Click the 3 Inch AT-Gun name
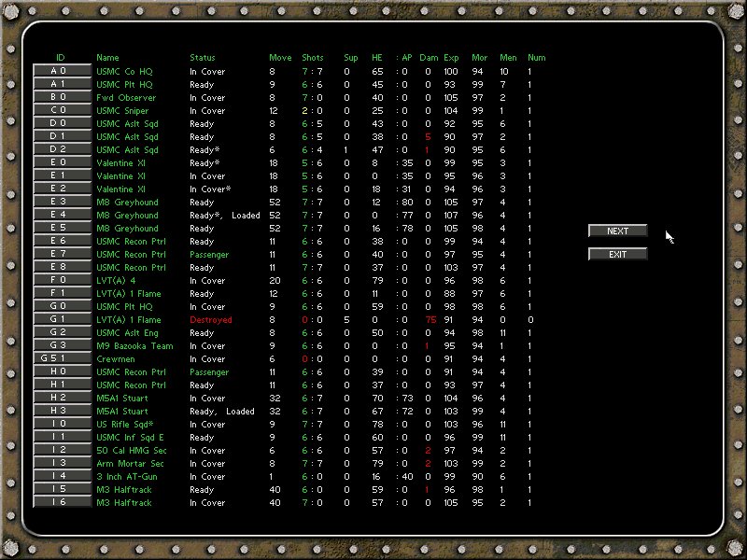 click(x=127, y=477)
